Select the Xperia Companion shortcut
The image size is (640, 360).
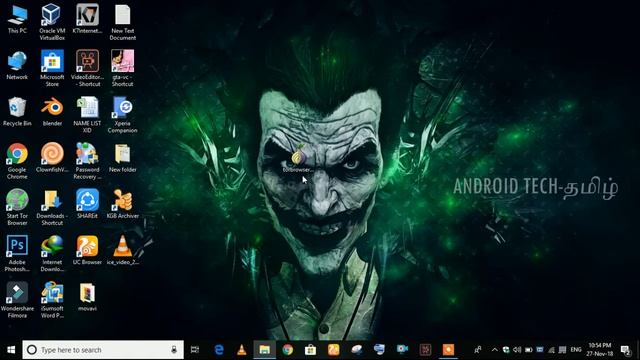122,115
